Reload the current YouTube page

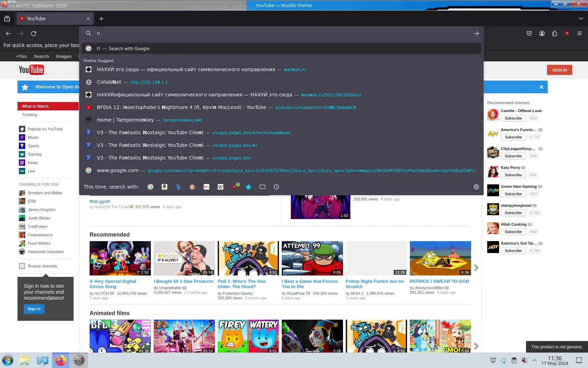tap(34, 34)
